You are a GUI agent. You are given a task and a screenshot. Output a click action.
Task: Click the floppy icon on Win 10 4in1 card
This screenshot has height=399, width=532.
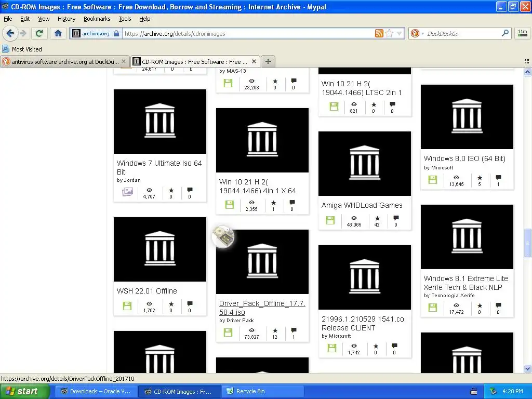pos(230,205)
